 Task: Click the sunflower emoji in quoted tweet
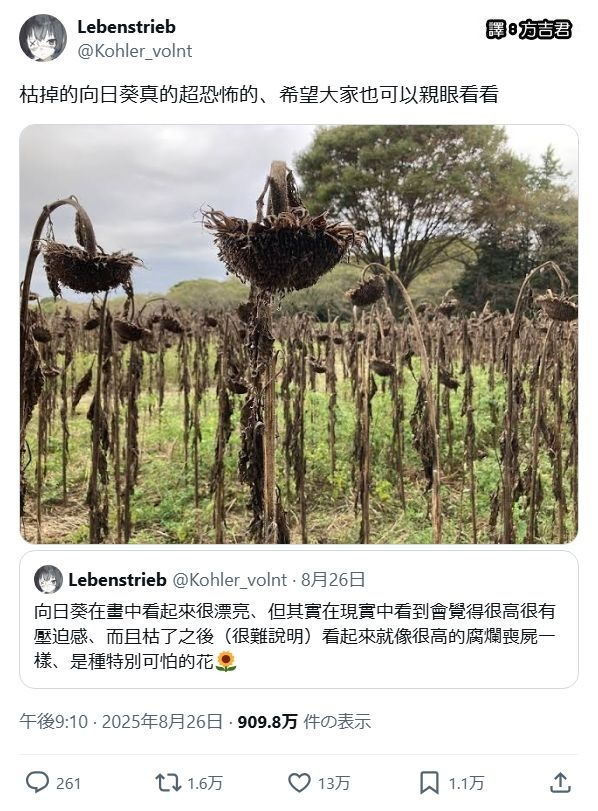click(226, 662)
